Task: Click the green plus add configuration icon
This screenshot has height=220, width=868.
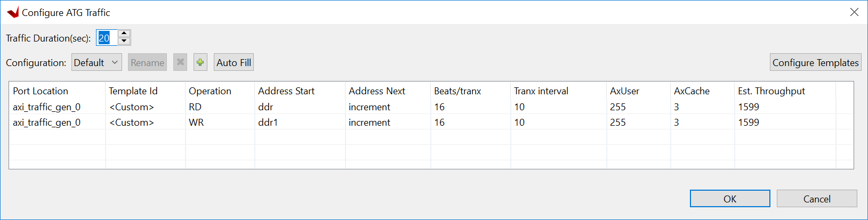Action: (200, 62)
